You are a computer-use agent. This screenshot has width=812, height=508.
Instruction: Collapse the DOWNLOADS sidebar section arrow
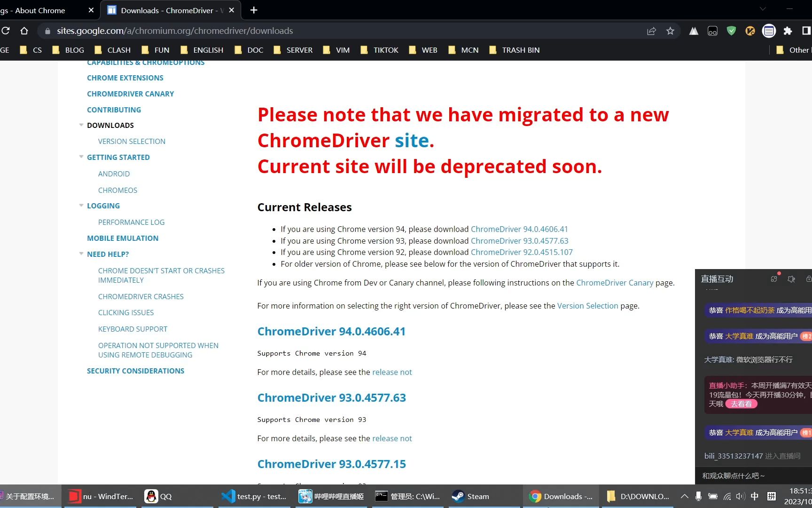click(81, 125)
